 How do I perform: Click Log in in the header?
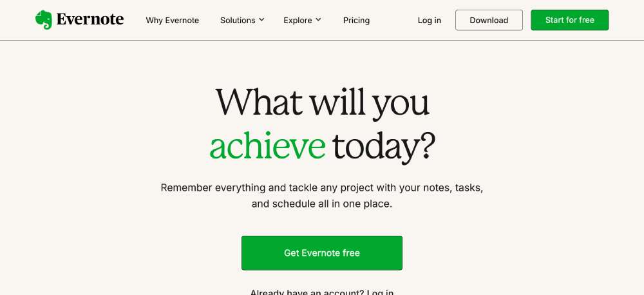click(430, 20)
